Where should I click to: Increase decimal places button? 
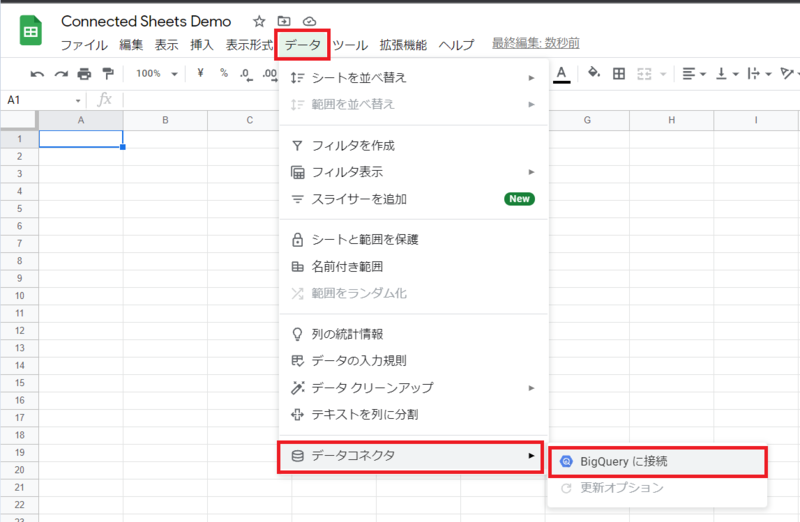pos(270,74)
